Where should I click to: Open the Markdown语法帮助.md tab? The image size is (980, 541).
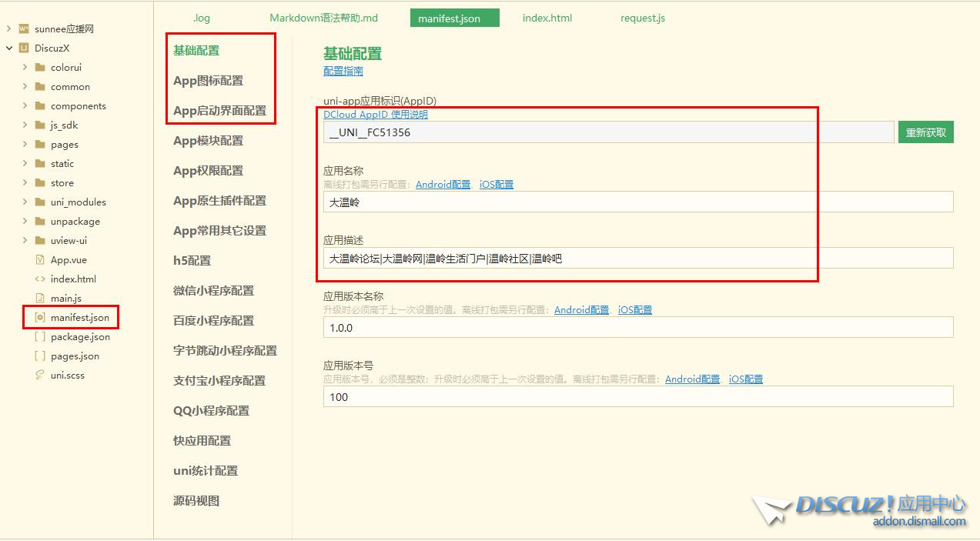(323, 18)
